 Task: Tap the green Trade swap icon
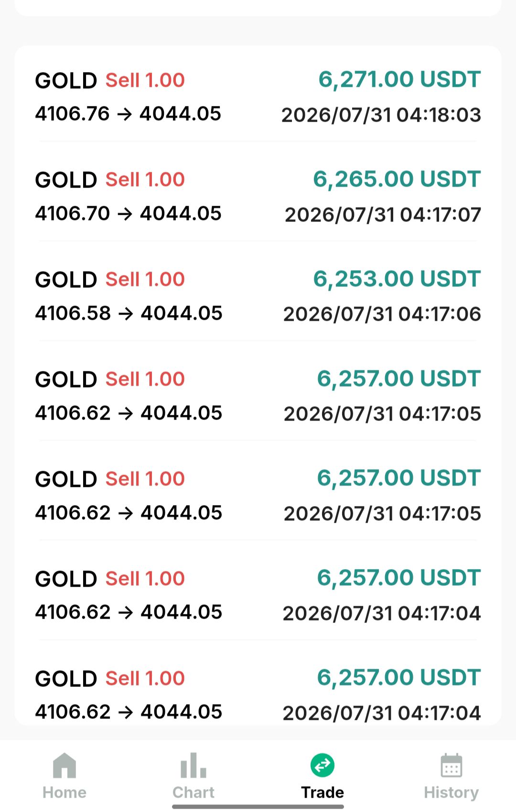coord(322,765)
